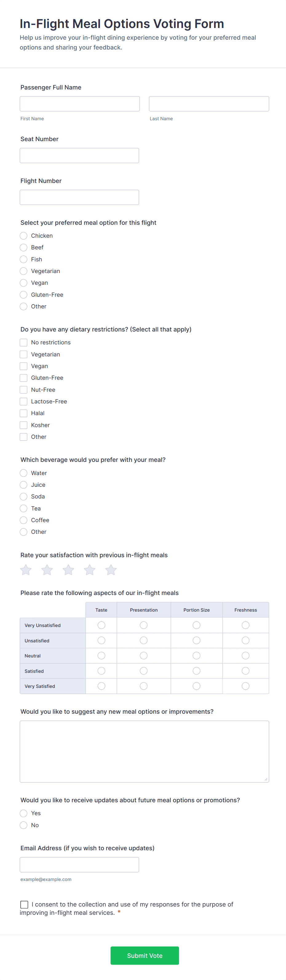Viewport: 286px width, 980px height.
Task: Mark Taste as Very Satisfied
Action: pos(101,686)
